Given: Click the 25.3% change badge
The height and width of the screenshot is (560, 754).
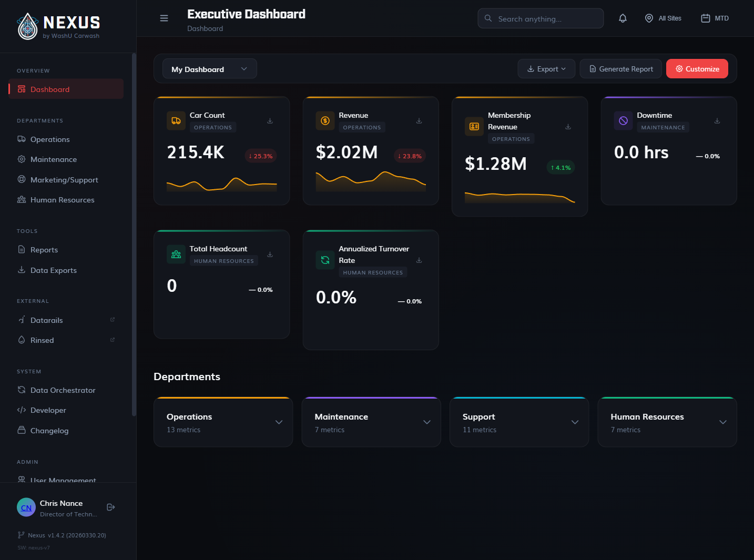Looking at the screenshot, I should [261, 156].
